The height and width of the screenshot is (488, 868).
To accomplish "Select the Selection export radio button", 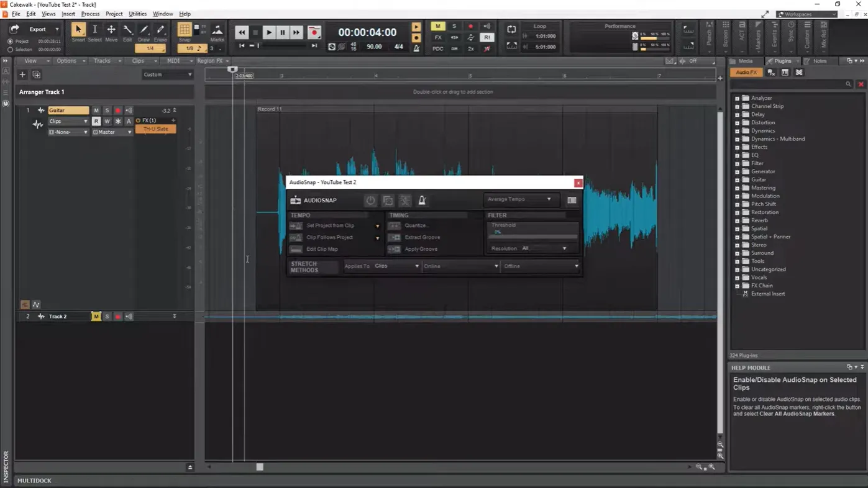I will (x=10, y=50).
